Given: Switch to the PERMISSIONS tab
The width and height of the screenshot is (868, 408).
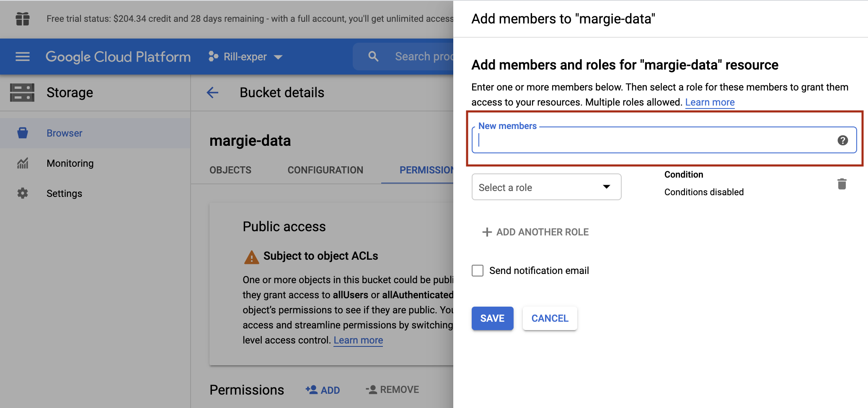Looking at the screenshot, I should [426, 170].
